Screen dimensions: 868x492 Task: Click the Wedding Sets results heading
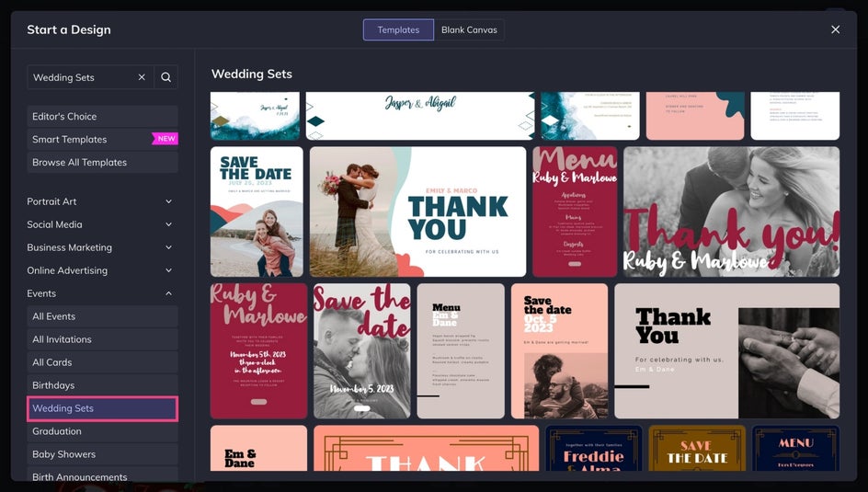click(x=252, y=74)
